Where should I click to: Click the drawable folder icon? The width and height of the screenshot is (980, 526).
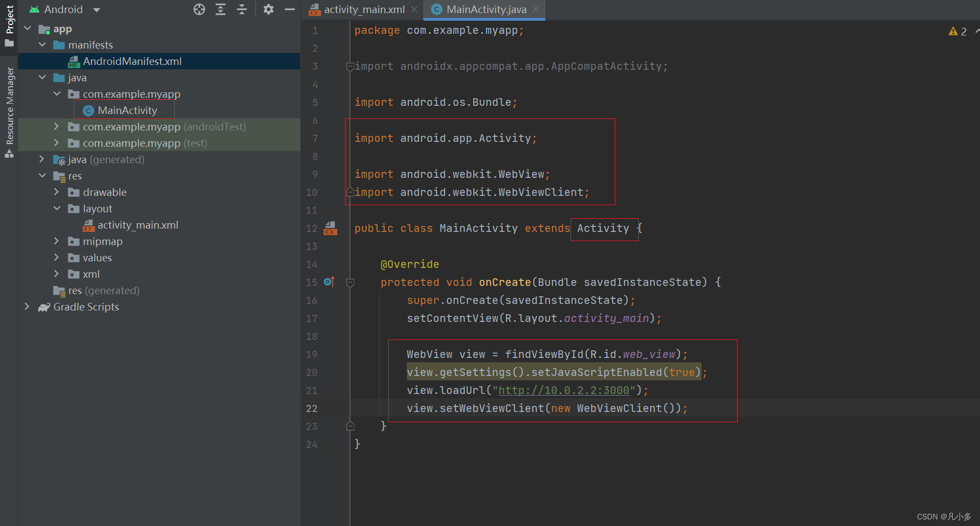tap(74, 192)
